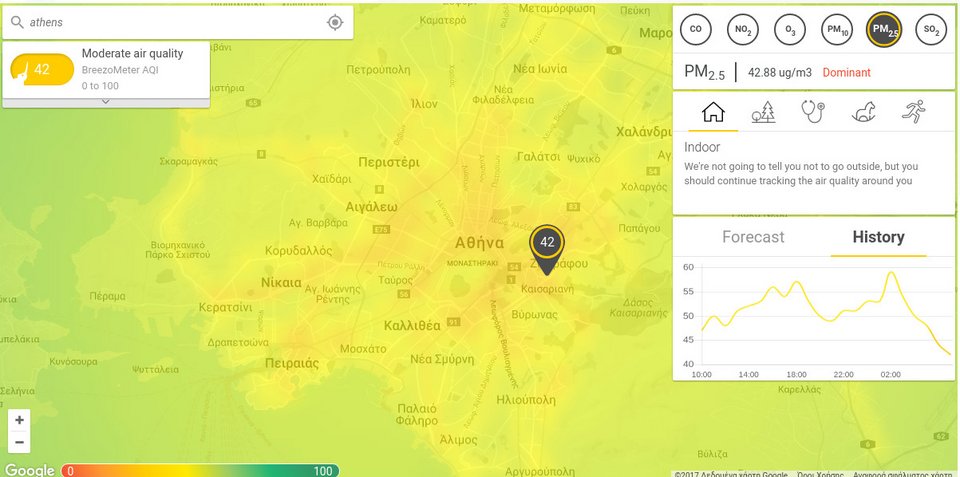Click the Google logo link

tap(29, 470)
